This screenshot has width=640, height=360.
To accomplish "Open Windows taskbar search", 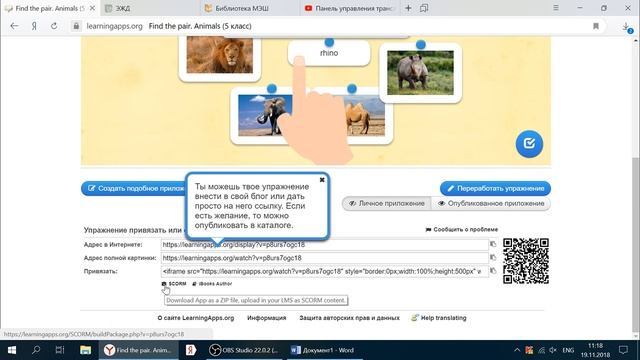I will (x=36, y=350).
